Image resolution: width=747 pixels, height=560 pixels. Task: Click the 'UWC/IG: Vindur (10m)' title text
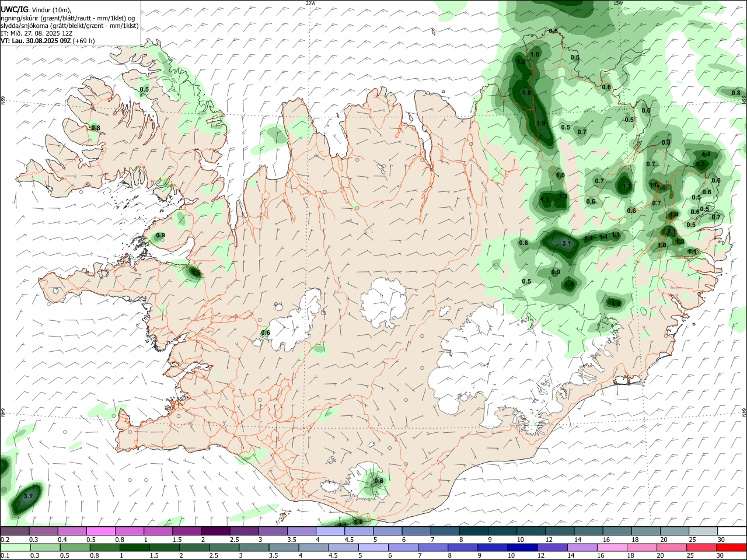click(x=36, y=10)
